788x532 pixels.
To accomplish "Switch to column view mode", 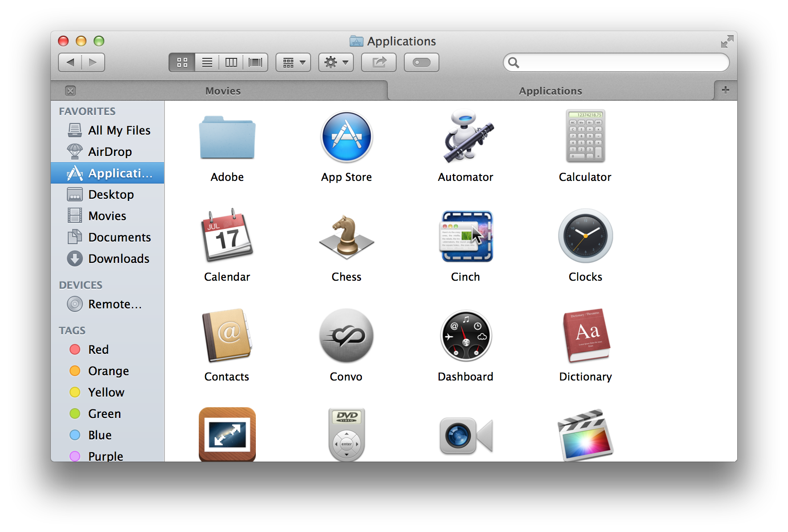I will pyautogui.click(x=231, y=62).
